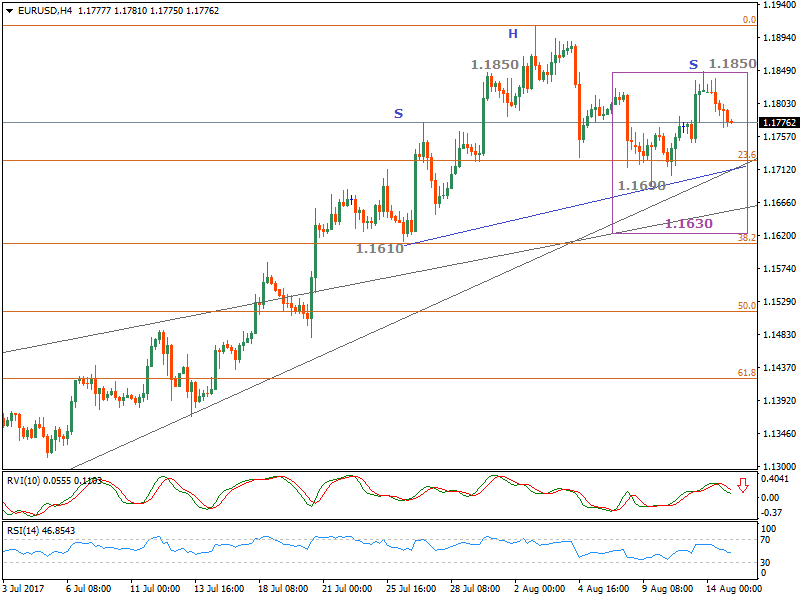Click the 1.1850 label beside right S
This screenshot has width=800, height=600.
point(733,64)
